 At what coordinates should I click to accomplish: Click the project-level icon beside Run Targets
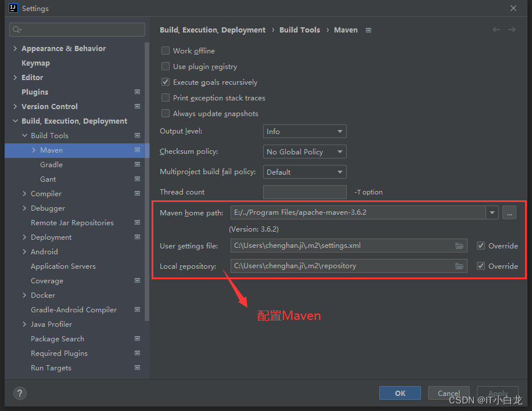pos(138,367)
